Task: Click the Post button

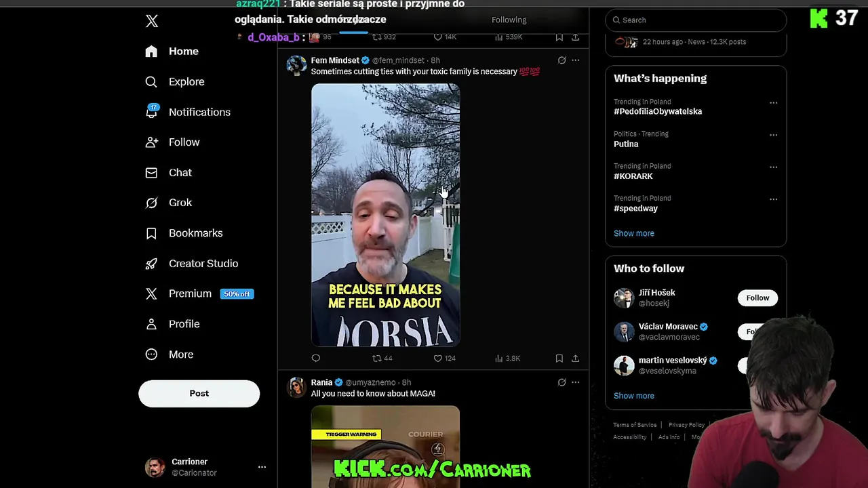Action: coord(199,393)
